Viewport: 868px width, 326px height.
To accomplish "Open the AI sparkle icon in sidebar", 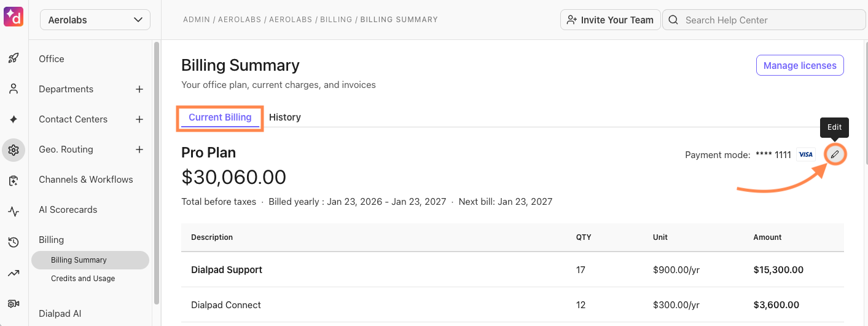I will coord(14,119).
